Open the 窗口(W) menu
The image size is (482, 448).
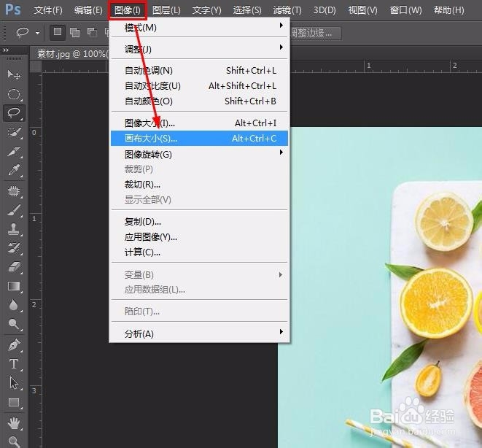tap(405, 10)
